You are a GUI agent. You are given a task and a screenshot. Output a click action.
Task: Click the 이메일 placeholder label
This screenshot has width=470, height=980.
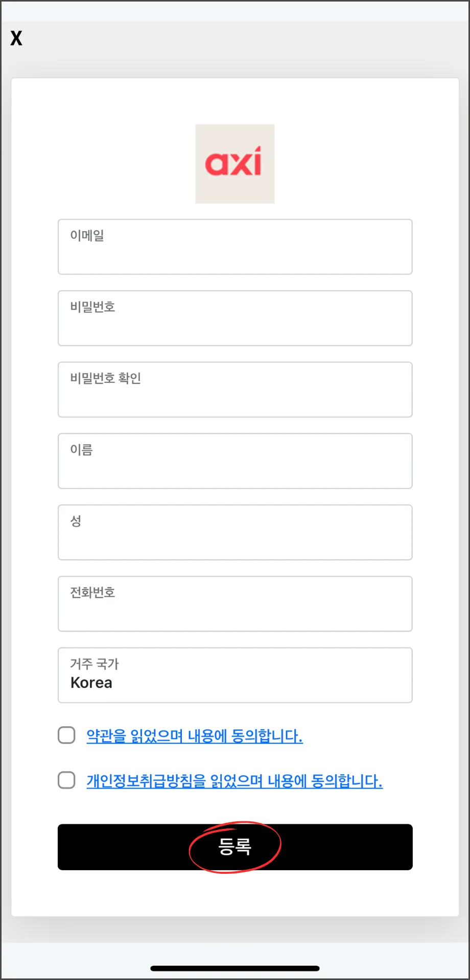tap(87, 235)
